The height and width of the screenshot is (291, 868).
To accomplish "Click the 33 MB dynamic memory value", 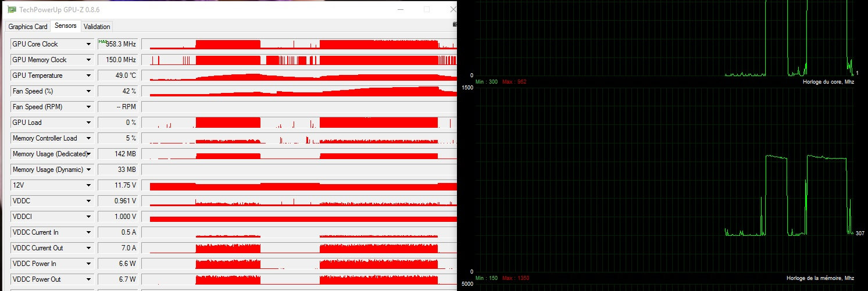I will [118, 170].
